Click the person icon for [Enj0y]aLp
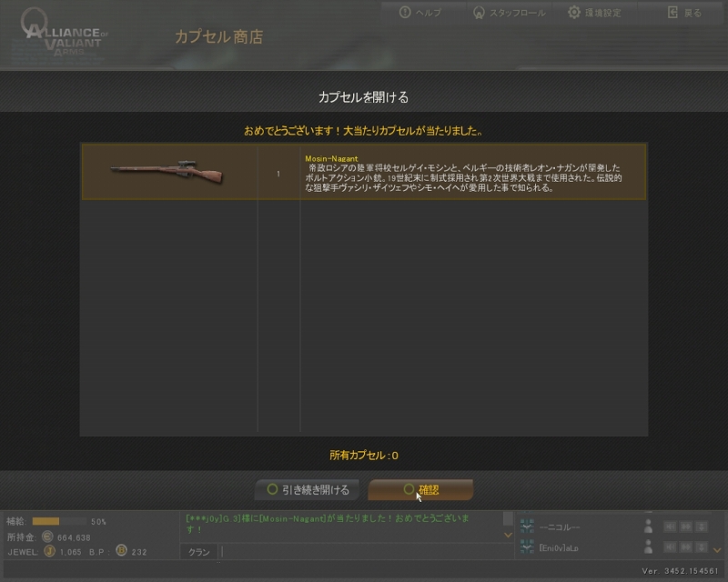728x582 pixels. coord(649,547)
